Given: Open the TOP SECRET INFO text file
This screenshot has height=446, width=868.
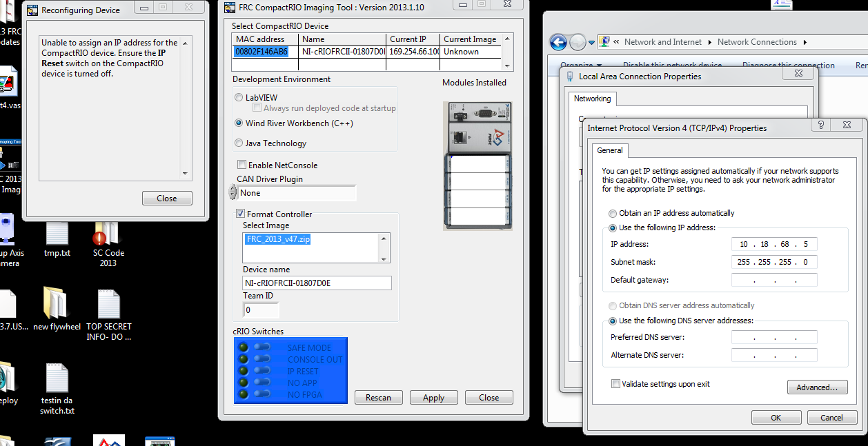Looking at the screenshot, I should tap(109, 314).
